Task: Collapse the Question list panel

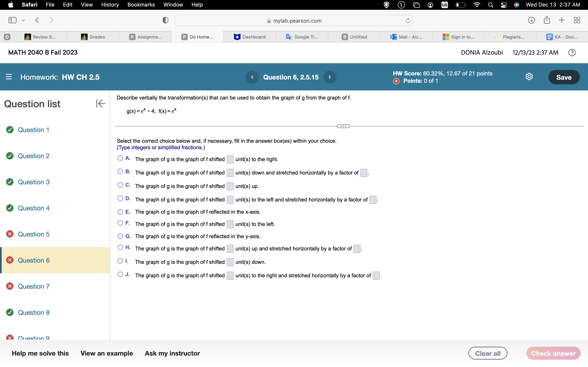Action: coord(100,104)
